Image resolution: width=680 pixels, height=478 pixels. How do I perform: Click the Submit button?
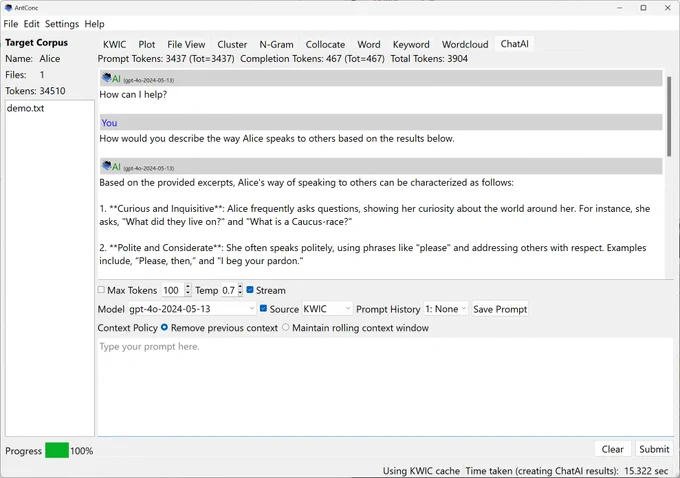tap(654, 449)
